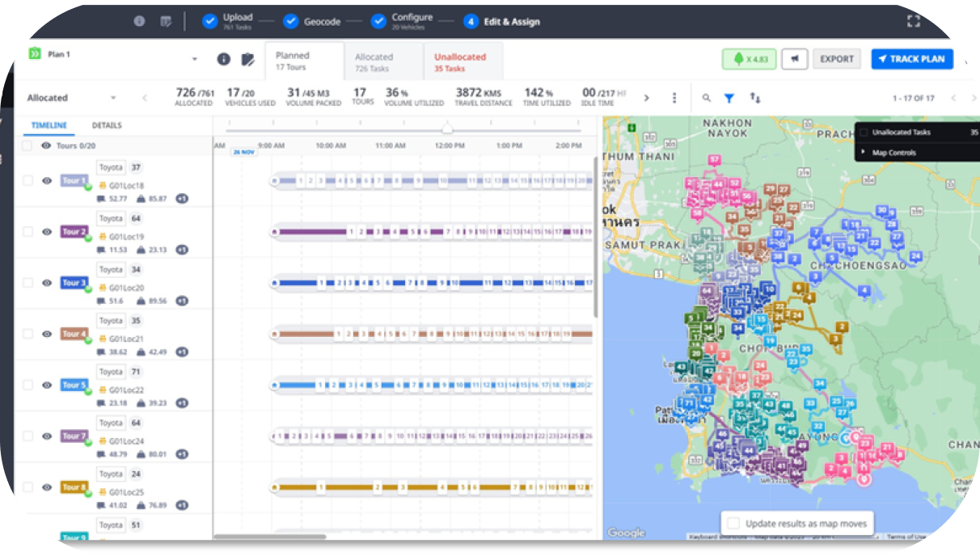Click the sort arrows icon
This screenshot has width=980, height=556.
pos(755,98)
